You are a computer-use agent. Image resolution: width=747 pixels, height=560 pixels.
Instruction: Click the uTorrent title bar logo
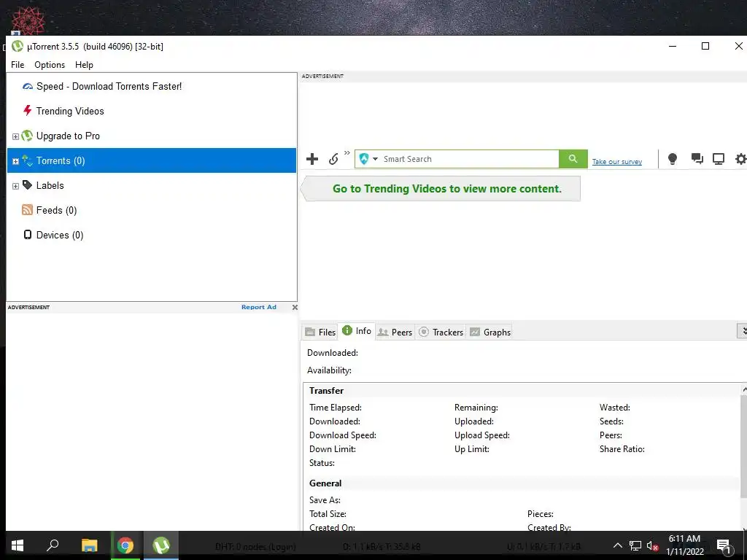tap(18, 46)
